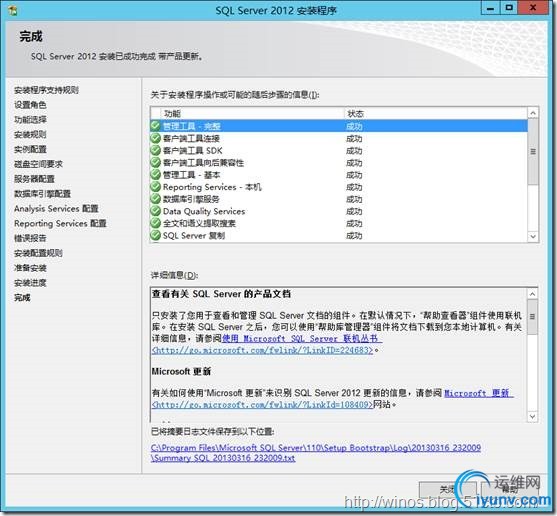The image size is (557, 516).
Task: Click the green check icon beside Reporting Services - 本机
Action: pyautogui.click(x=155, y=186)
